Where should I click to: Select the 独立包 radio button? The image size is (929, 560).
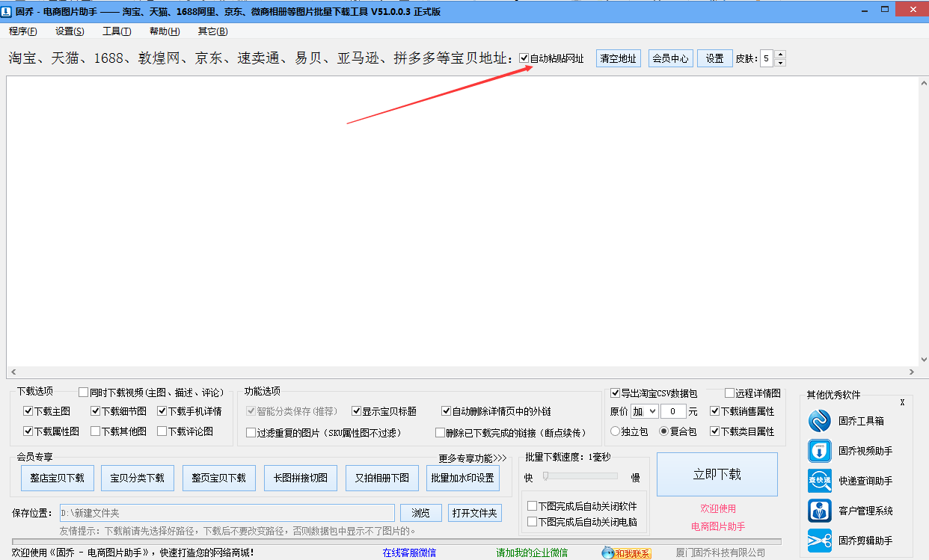click(616, 431)
